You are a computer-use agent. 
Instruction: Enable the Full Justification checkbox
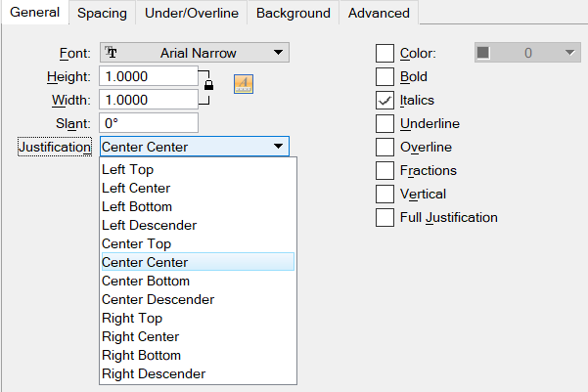click(384, 217)
